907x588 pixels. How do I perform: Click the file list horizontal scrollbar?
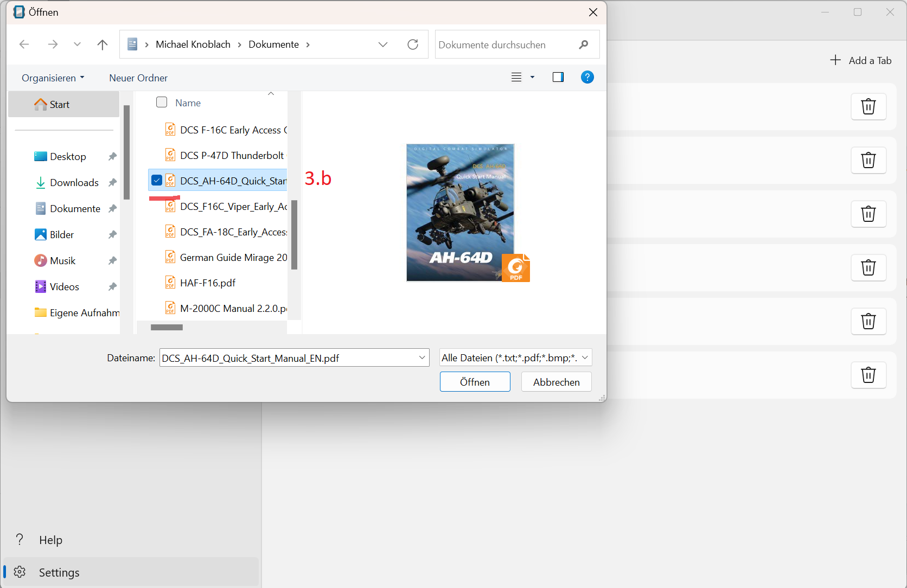tap(167, 327)
